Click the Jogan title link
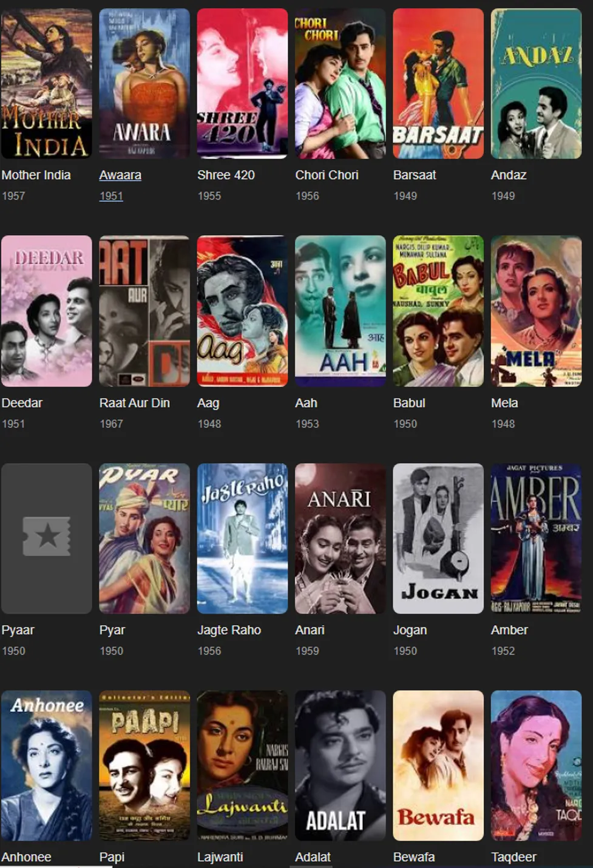This screenshot has width=593, height=868. pyautogui.click(x=410, y=630)
